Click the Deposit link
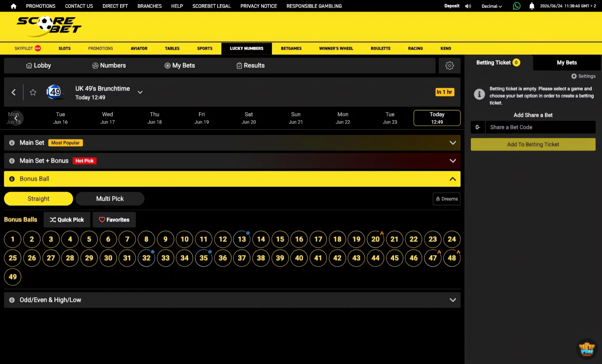Viewport: 602px width, 364px height. pyautogui.click(x=452, y=6)
